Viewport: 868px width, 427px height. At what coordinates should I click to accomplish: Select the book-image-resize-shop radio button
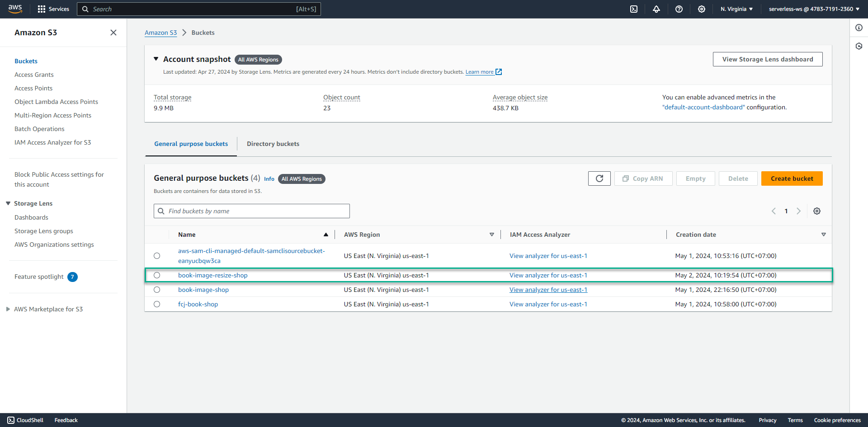point(157,275)
